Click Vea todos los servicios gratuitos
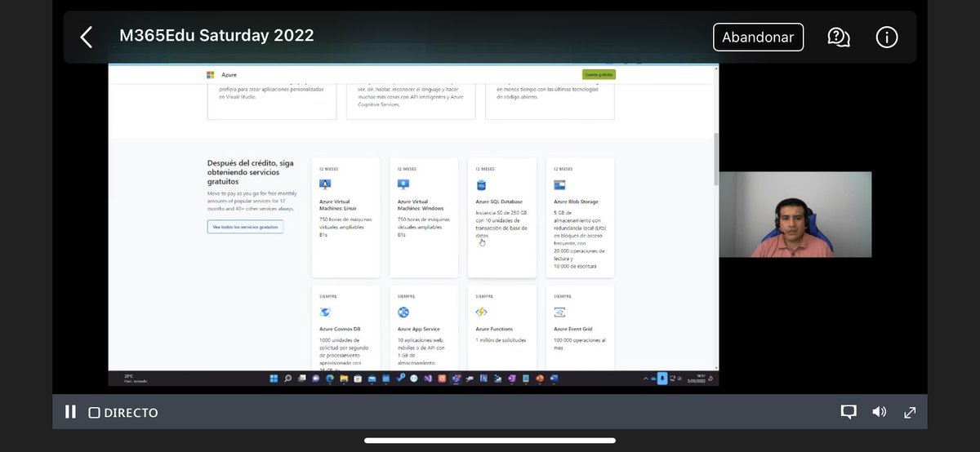This screenshot has height=452, width=980. [x=245, y=227]
